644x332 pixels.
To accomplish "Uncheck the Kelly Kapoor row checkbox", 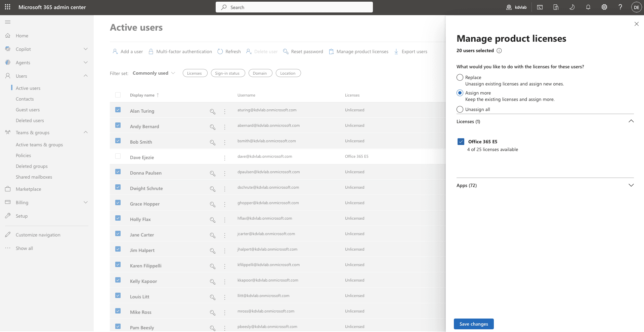I will click(118, 280).
